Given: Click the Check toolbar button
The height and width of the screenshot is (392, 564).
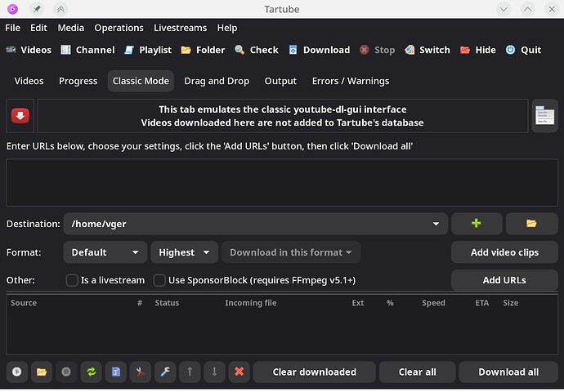Looking at the screenshot, I should (x=256, y=50).
